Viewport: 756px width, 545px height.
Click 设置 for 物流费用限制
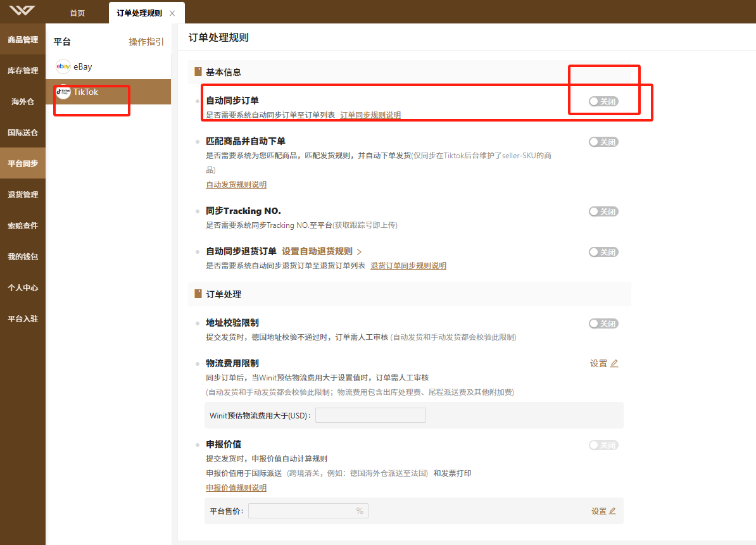point(598,363)
